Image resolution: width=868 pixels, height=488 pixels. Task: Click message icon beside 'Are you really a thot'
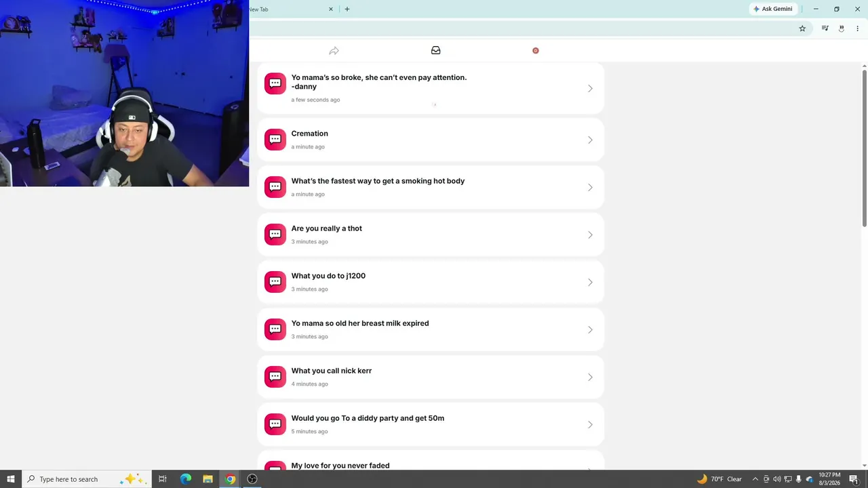tap(275, 235)
